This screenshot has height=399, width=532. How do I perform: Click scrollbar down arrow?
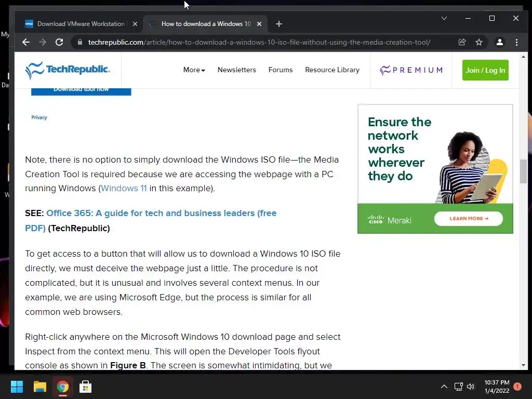[523, 366]
